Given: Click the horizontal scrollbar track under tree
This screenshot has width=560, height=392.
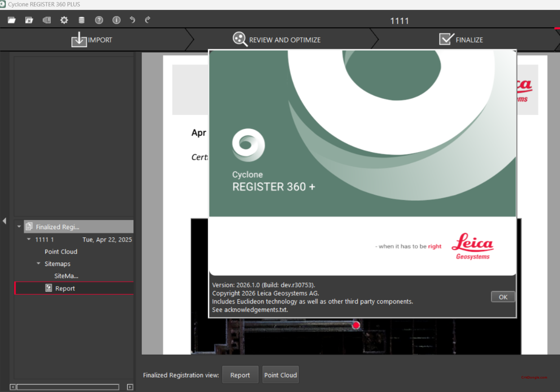Looking at the screenshot, I should point(68,387).
